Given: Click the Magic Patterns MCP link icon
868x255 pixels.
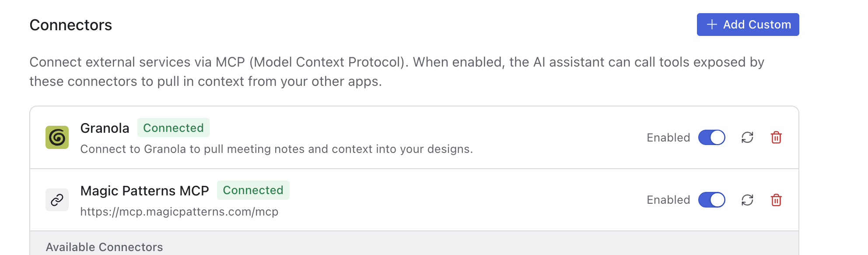Looking at the screenshot, I should (x=57, y=200).
